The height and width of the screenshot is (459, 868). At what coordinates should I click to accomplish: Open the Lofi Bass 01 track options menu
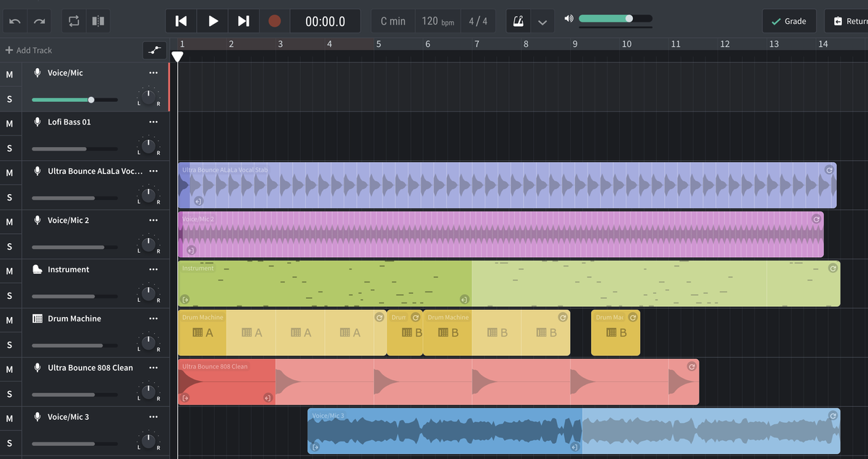pos(153,122)
